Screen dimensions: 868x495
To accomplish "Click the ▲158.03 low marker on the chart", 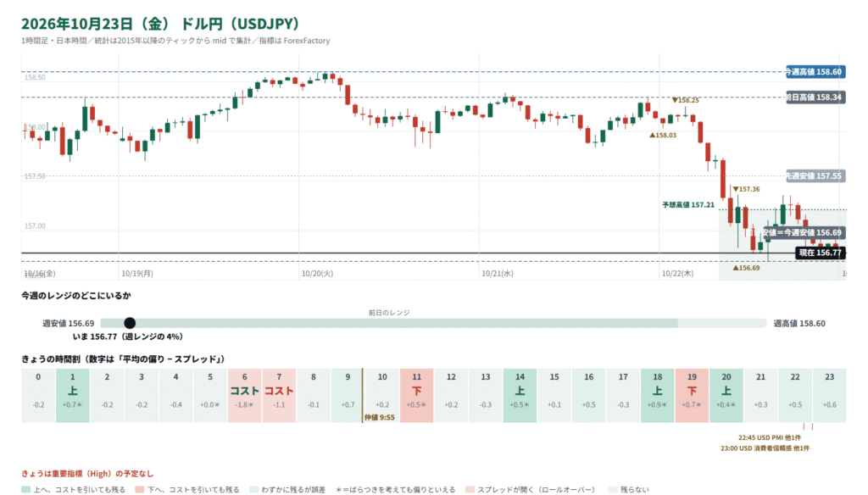I will click(x=663, y=135).
